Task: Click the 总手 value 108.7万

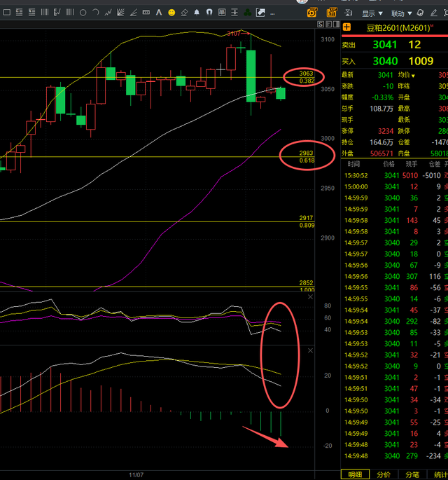Action: tap(381, 109)
